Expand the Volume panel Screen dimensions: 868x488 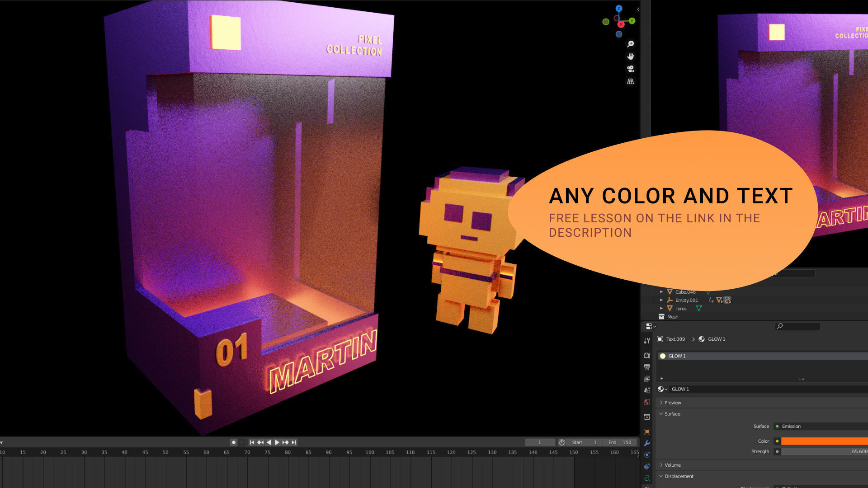[661, 465]
